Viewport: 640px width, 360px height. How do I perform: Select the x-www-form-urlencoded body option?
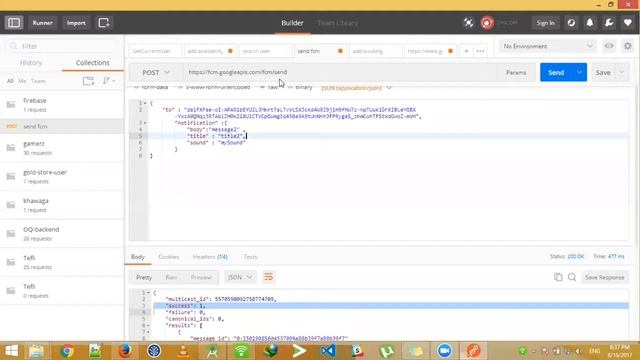[214, 87]
